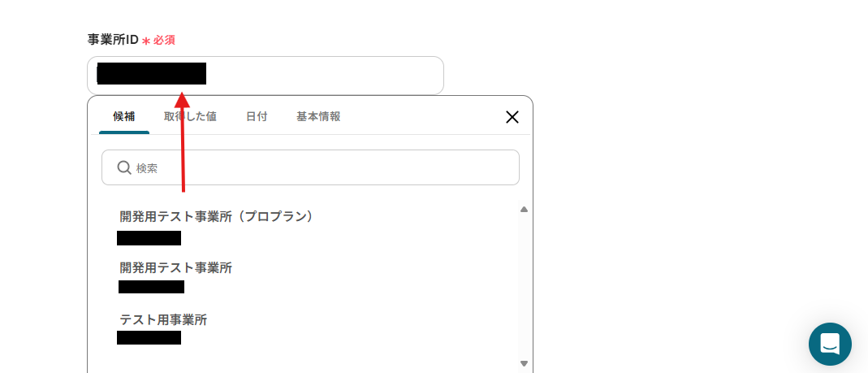Click the redacted ID below テスト用事業所
868x373 pixels.
click(x=149, y=337)
